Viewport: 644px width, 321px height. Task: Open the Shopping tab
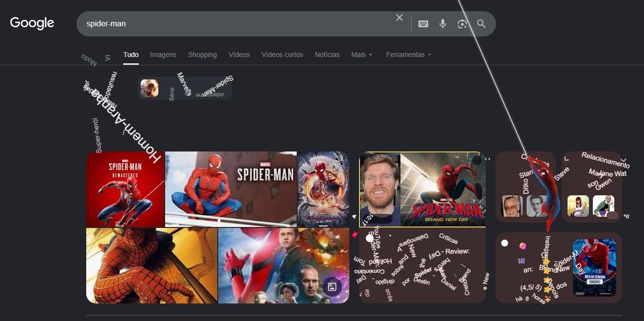(x=202, y=55)
